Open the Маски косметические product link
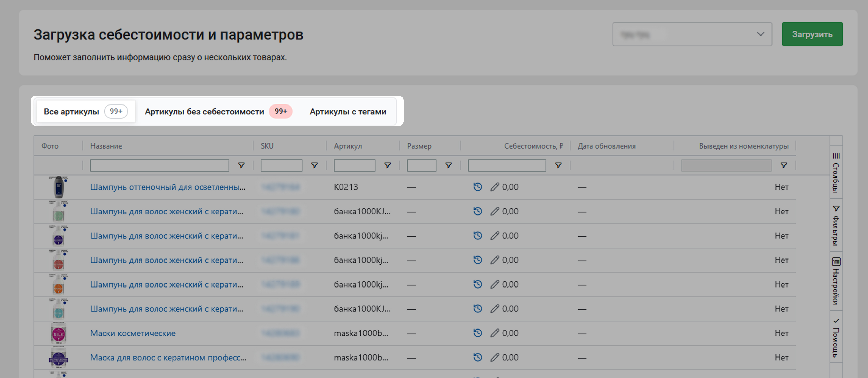This screenshot has width=868, height=378. pyautogui.click(x=133, y=333)
